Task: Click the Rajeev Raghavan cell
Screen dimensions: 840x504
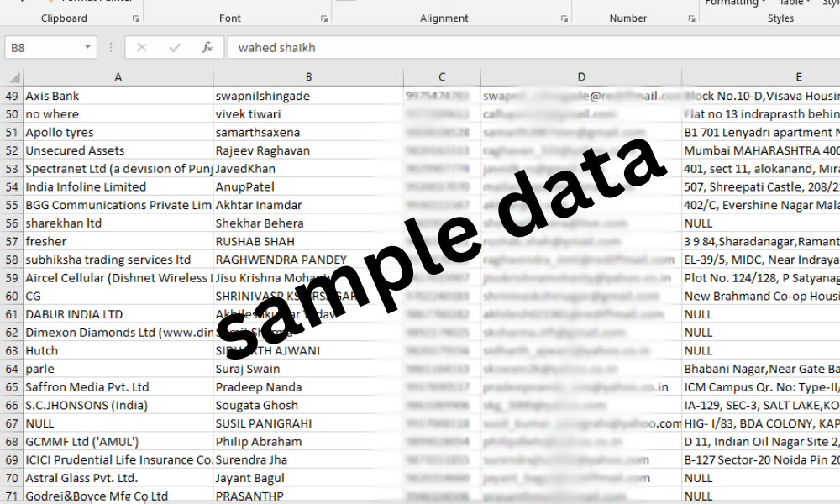Action: pos(308,150)
